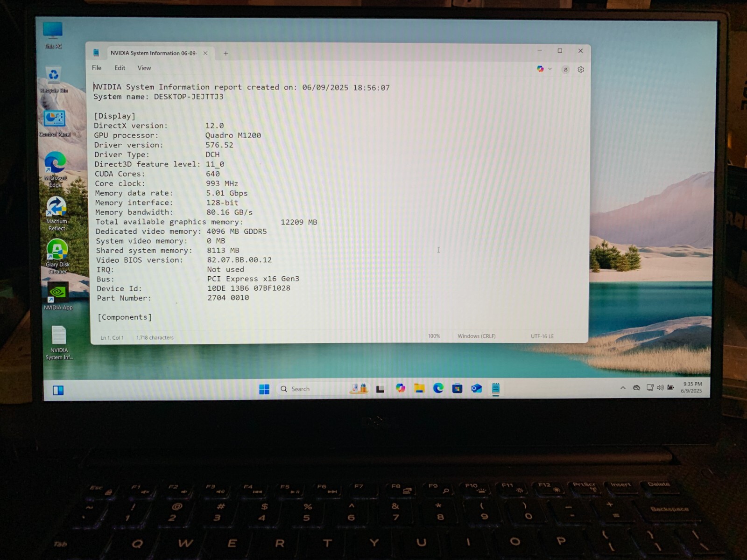
Task: Open Microsoft Edge from the taskbar
Action: coord(438,388)
